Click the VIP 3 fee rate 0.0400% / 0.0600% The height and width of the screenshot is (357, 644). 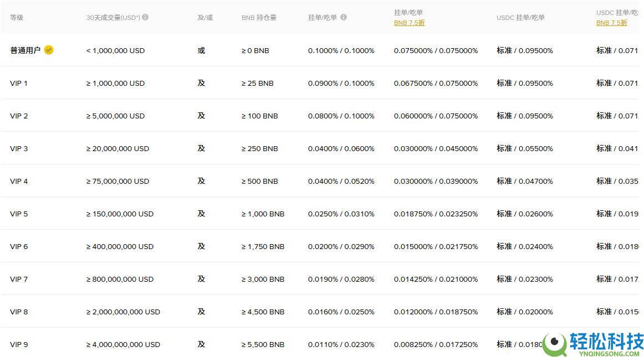coord(341,148)
